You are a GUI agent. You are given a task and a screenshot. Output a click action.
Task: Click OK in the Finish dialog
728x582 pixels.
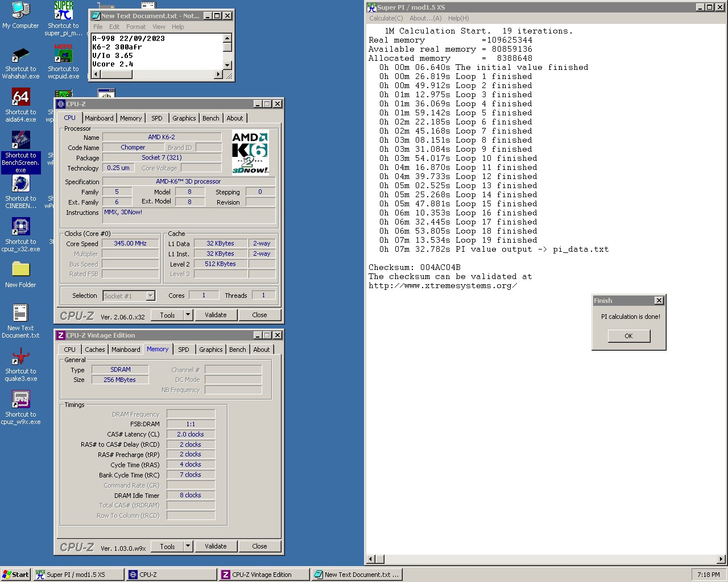[x=628, y=336]
